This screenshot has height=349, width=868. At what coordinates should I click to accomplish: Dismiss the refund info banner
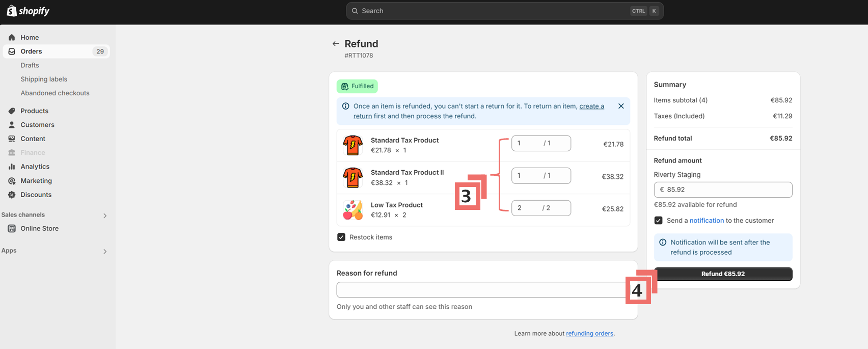621,106
